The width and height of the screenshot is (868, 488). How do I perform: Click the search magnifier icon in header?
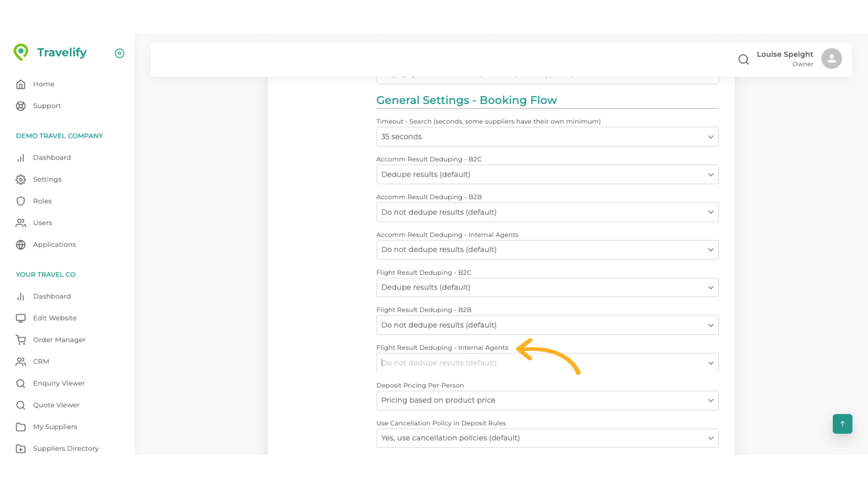[x=743, y=59]
